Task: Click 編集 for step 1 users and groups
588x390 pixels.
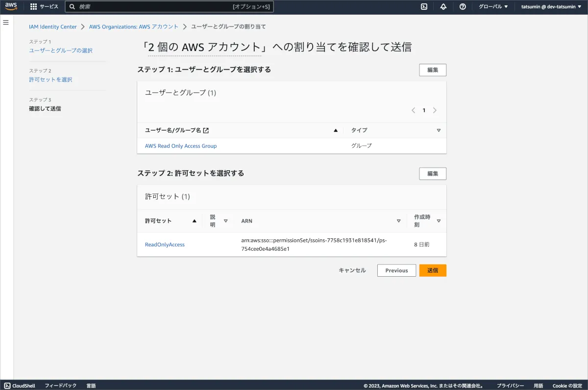Action: [x=432, y=70]
